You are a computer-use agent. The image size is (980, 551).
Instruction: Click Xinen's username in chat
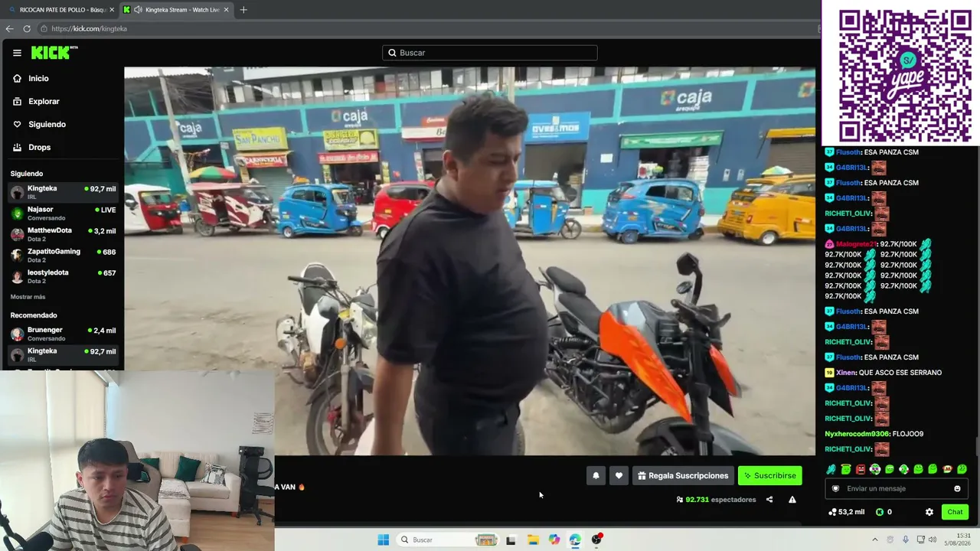pyautogui.click(x=845, y=373)
